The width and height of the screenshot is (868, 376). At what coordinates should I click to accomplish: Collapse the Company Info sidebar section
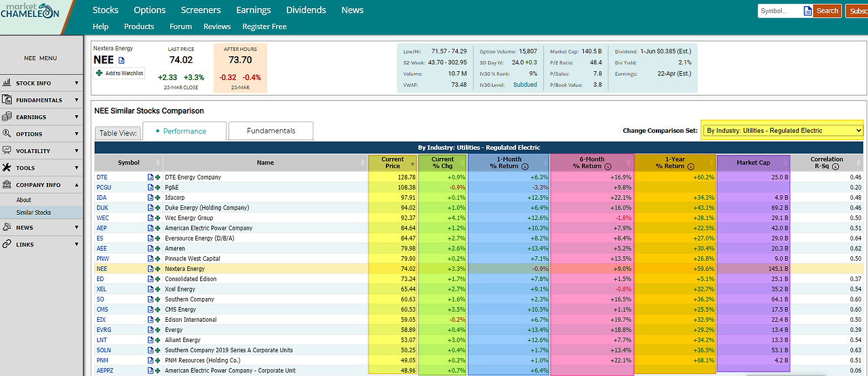pos(41,185)
